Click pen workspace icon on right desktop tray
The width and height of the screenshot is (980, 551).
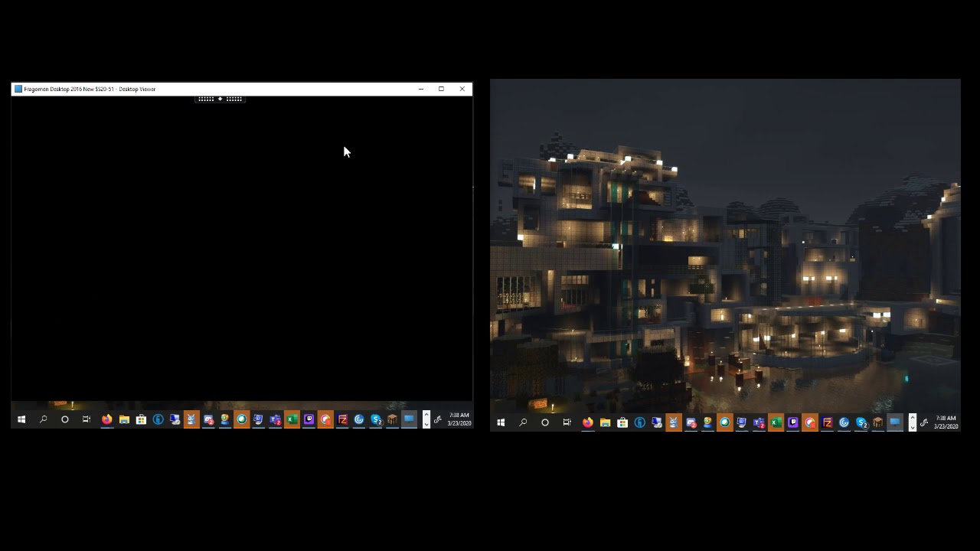click(x=924, y=422)
